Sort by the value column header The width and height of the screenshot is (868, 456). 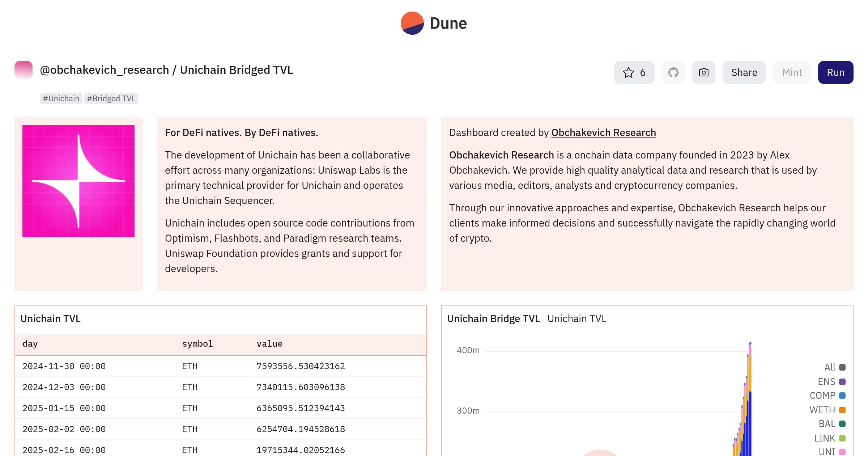tap(269, 344)
